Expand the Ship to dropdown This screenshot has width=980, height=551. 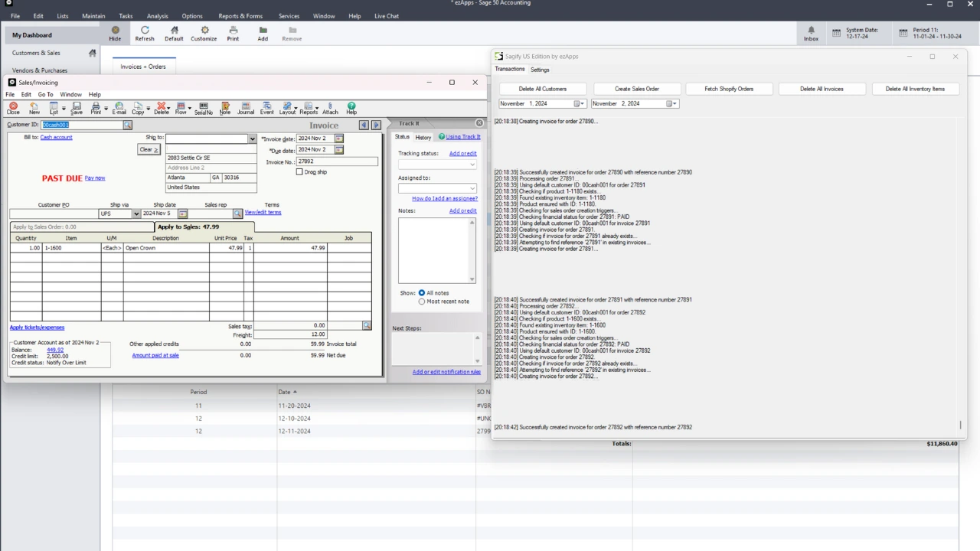tap(252, 139)
